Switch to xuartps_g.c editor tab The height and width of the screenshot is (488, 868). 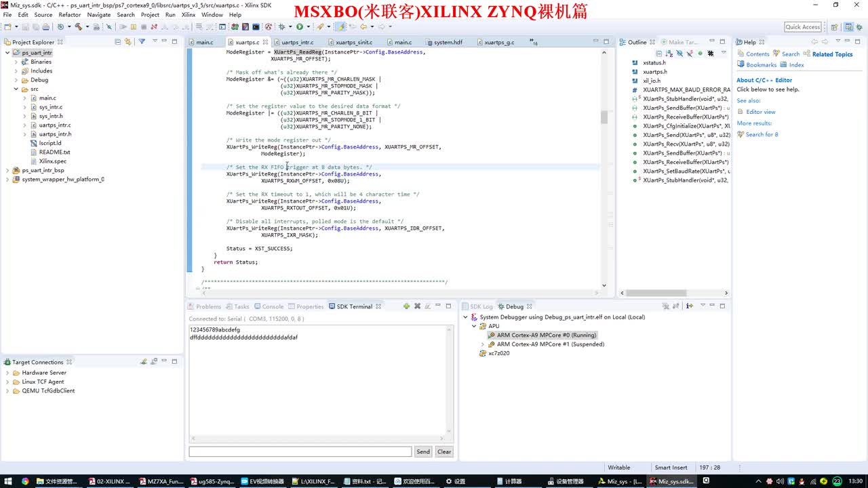[499, 42]
